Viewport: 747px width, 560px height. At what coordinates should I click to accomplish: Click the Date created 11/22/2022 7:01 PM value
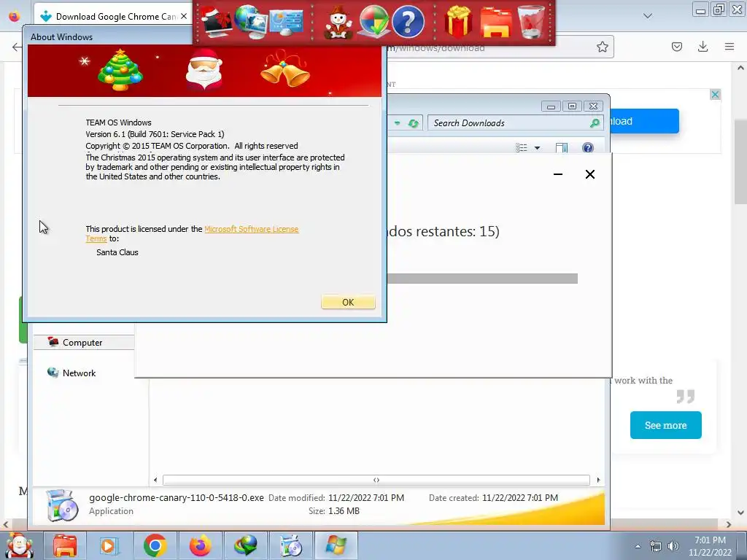coord(519,497)
